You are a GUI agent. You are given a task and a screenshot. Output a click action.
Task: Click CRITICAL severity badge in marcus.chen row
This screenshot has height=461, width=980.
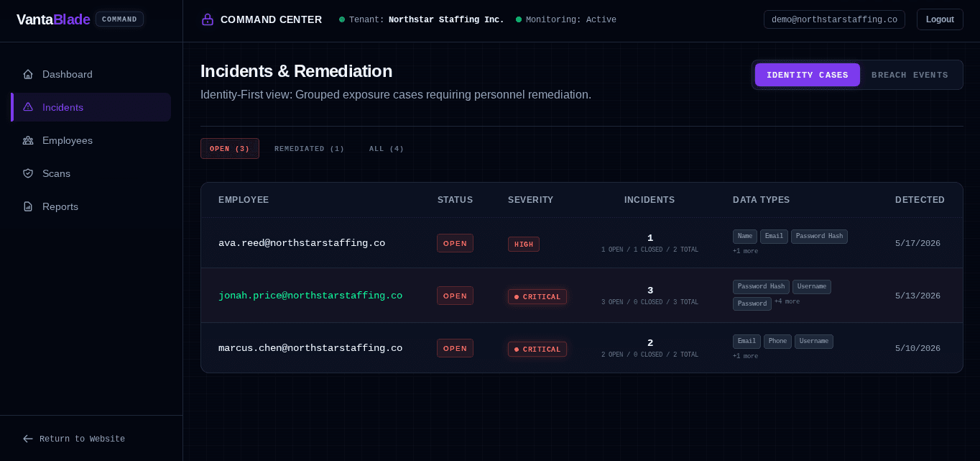[x=537, y=349]
